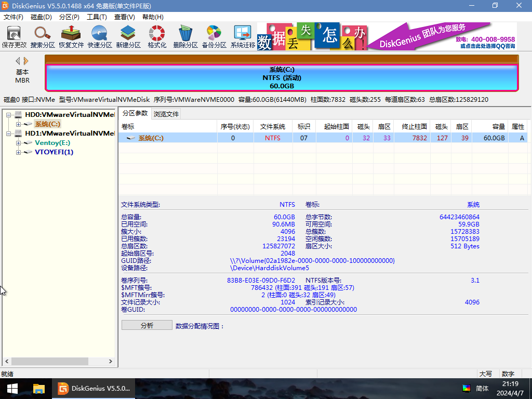Select the 系统(C:) partition in the tree
Viewport: 532px width, 399px height.
coord(48,124)
